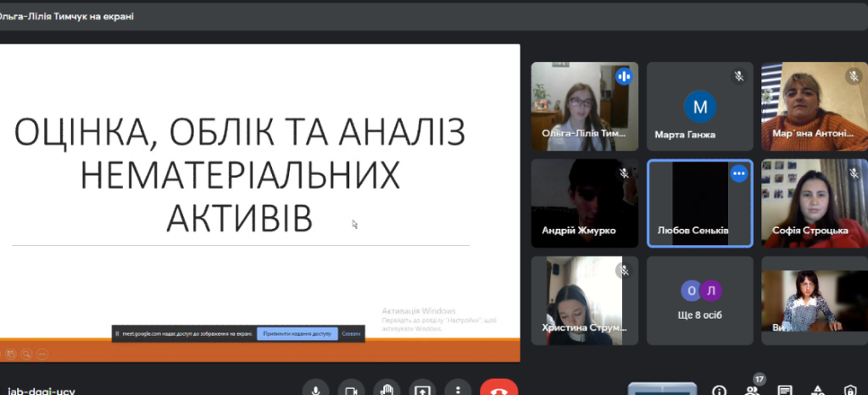Open host controls lock icon
The image size is (868, 395).
click(850, 391)
